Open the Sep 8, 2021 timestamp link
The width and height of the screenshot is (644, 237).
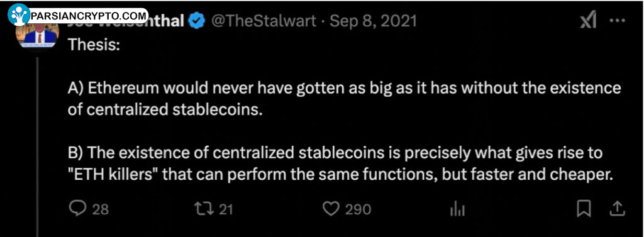[x=373, y=21]
